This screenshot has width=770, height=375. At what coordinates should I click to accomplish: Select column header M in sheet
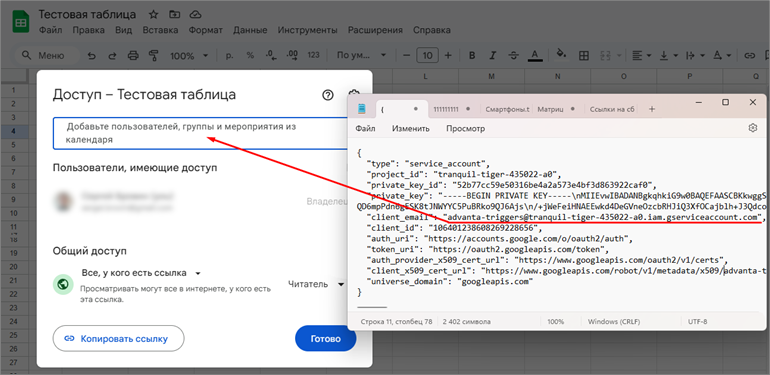[x=491, y=76]
